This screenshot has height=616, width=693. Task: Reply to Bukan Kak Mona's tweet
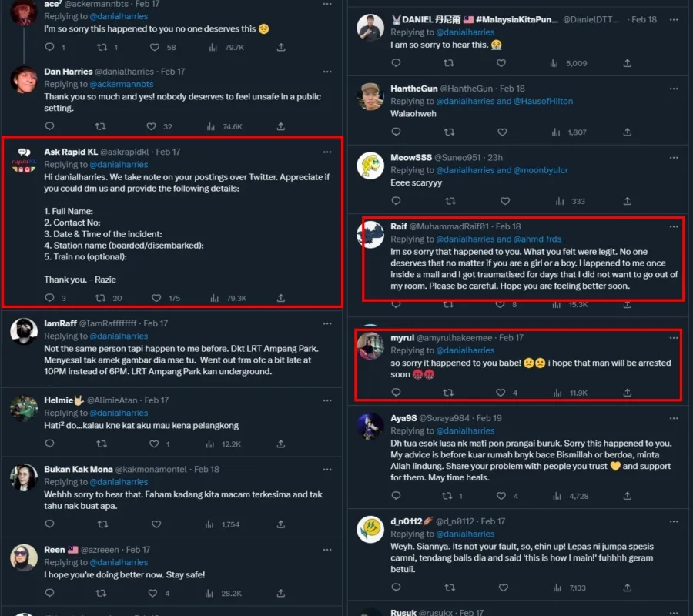(x=50, y=524)
